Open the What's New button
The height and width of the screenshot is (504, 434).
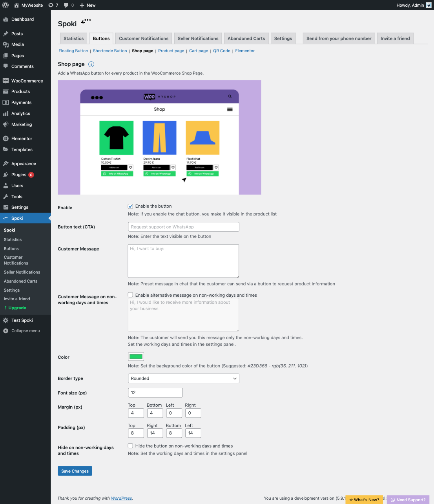364,500
